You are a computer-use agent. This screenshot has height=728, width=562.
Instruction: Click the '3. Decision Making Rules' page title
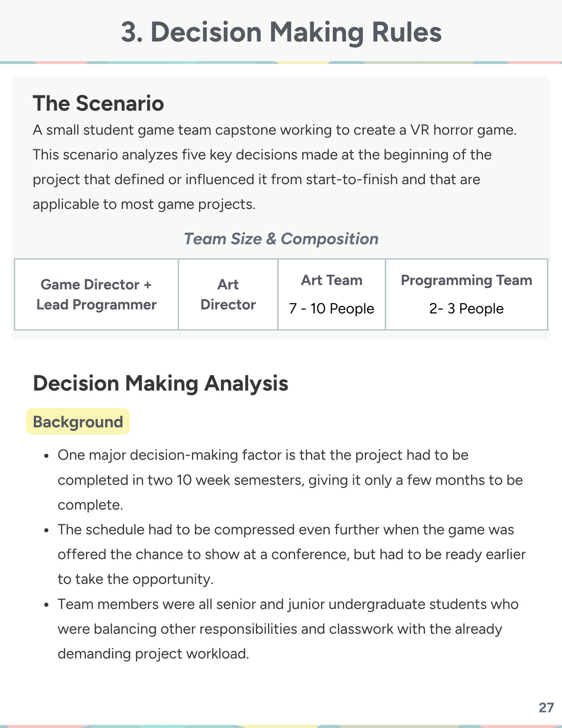pyautogui.click(x=281, y=32)
